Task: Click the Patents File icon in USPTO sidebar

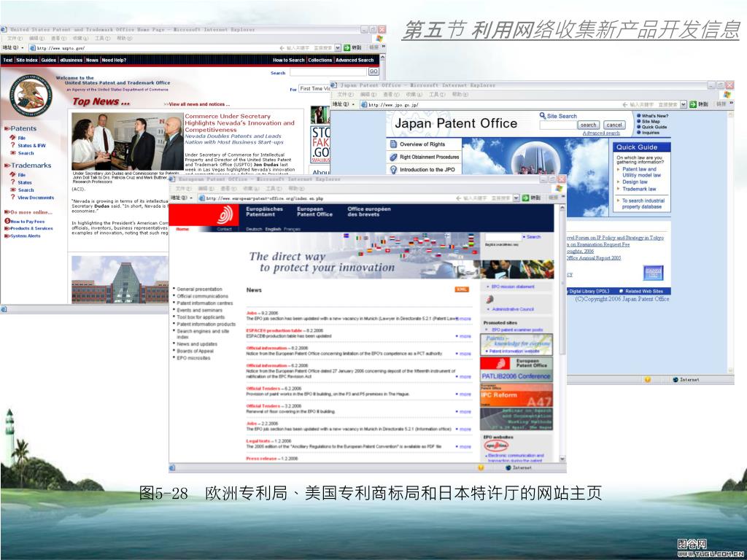Action: click(13, 138)
